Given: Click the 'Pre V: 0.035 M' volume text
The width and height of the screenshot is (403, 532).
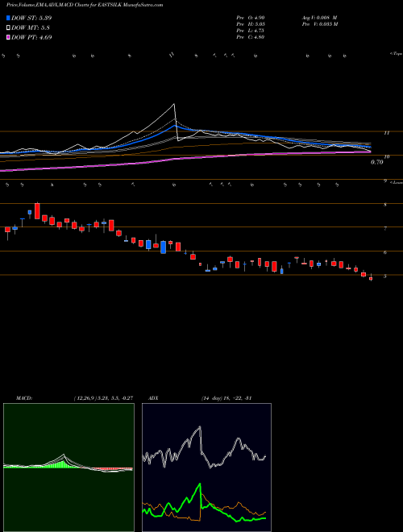Looking at the screenshot, I should (x=319, y=24).
